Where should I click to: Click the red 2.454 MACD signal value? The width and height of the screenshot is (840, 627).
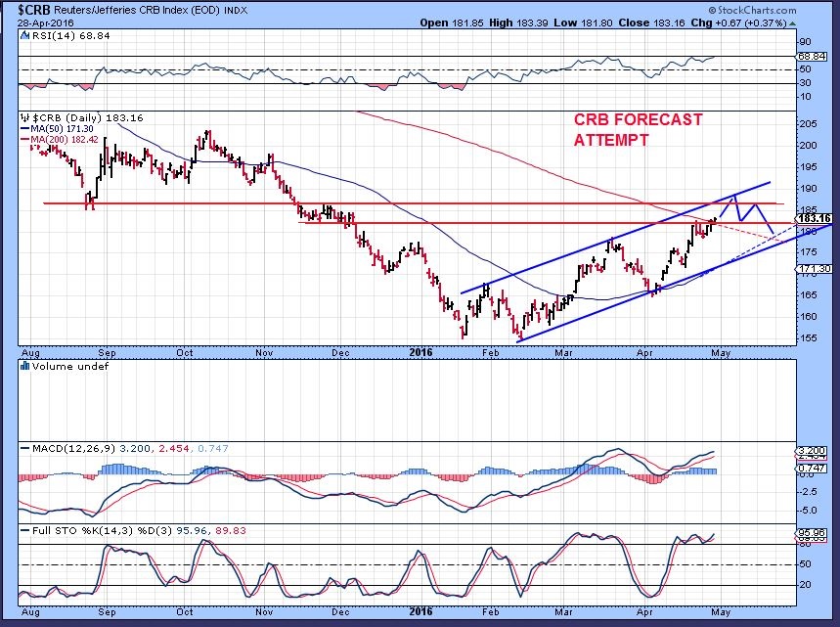tap(173, 448)
